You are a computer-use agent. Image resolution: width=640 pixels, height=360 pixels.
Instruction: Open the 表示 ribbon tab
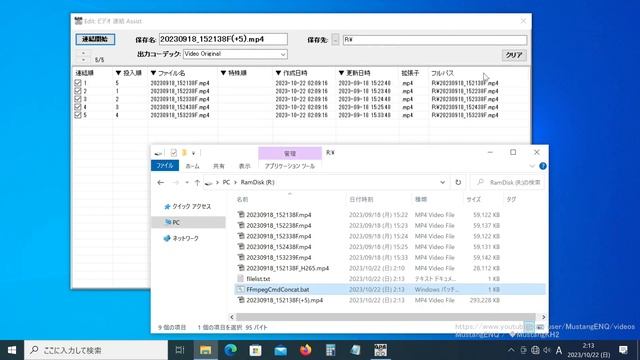pos(244,166)
